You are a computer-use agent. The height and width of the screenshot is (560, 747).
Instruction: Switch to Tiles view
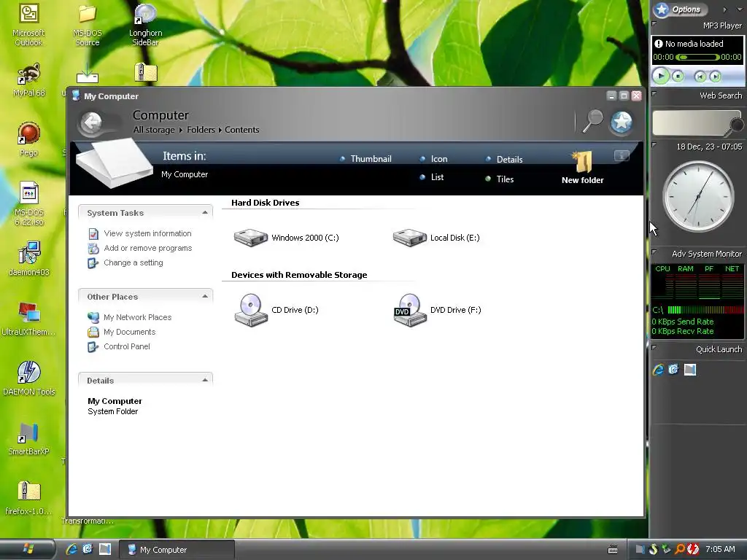499,179
